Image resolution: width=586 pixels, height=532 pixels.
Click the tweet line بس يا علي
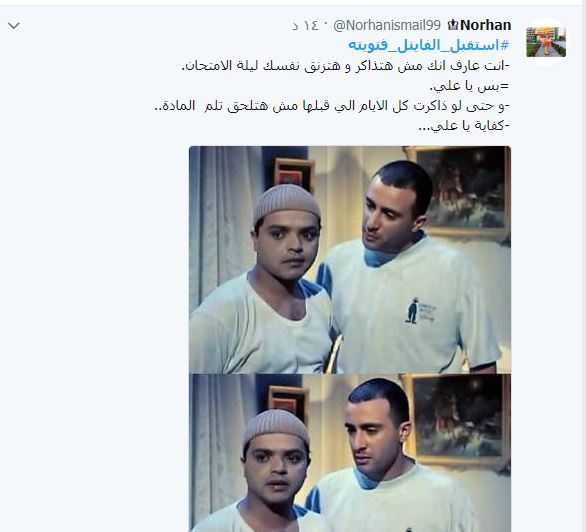point(469,86)
